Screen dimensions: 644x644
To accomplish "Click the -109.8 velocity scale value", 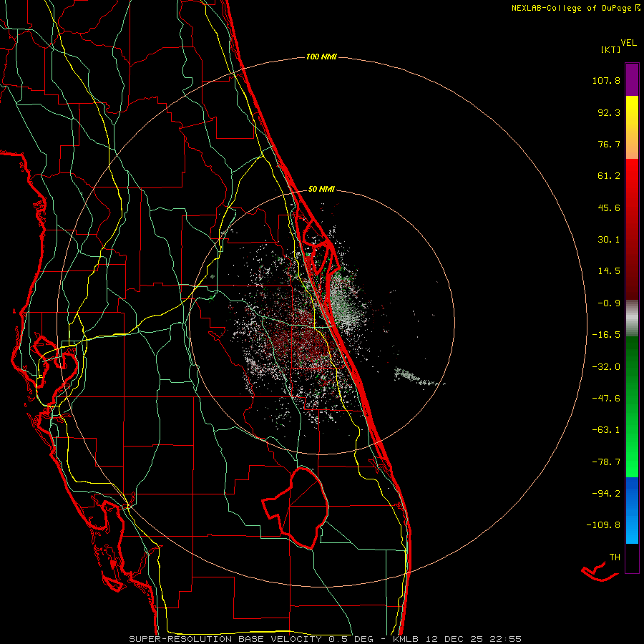I will click(x=603, y=525).
